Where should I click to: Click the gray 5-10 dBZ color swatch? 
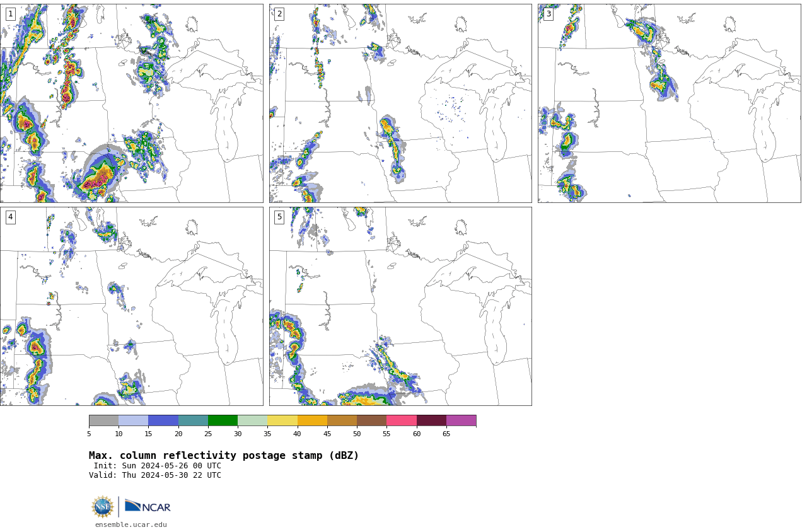pos(103,420)
